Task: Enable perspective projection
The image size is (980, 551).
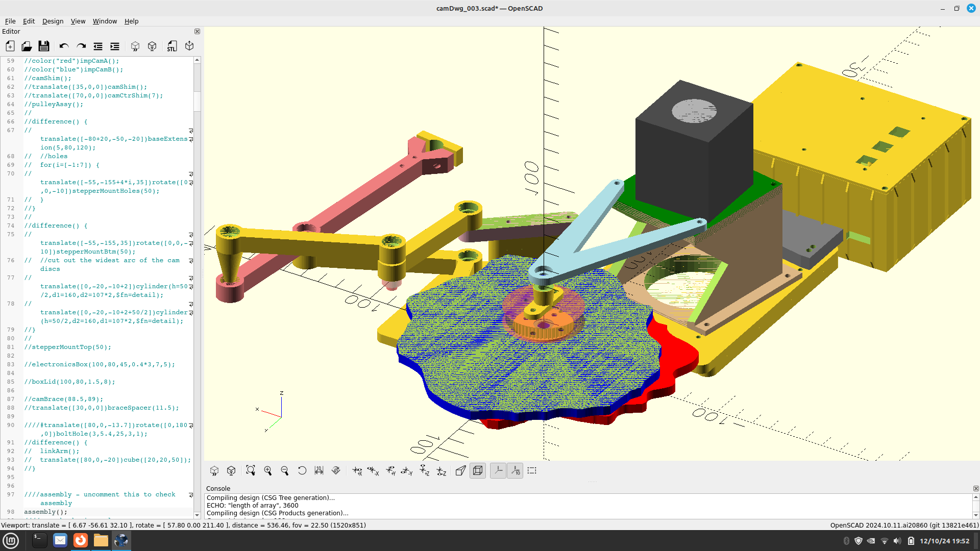Action: click(x=461, y=470)
